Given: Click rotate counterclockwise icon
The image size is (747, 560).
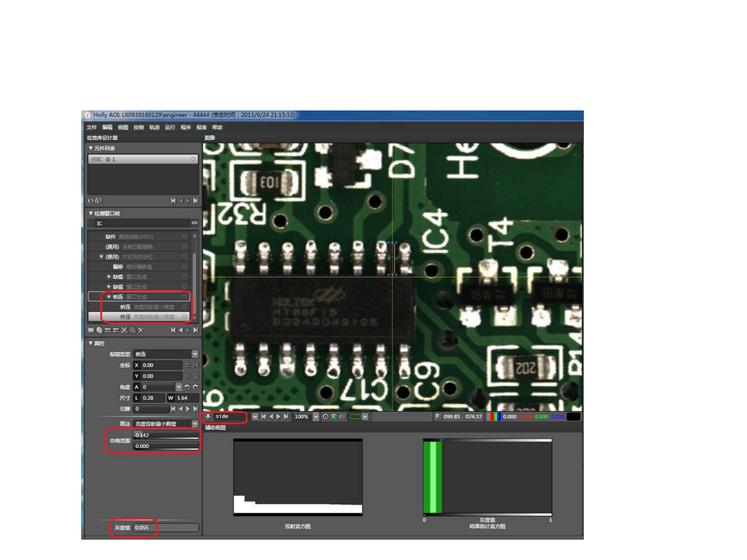Looking at the screenshot, I should (x=187, y=387).
